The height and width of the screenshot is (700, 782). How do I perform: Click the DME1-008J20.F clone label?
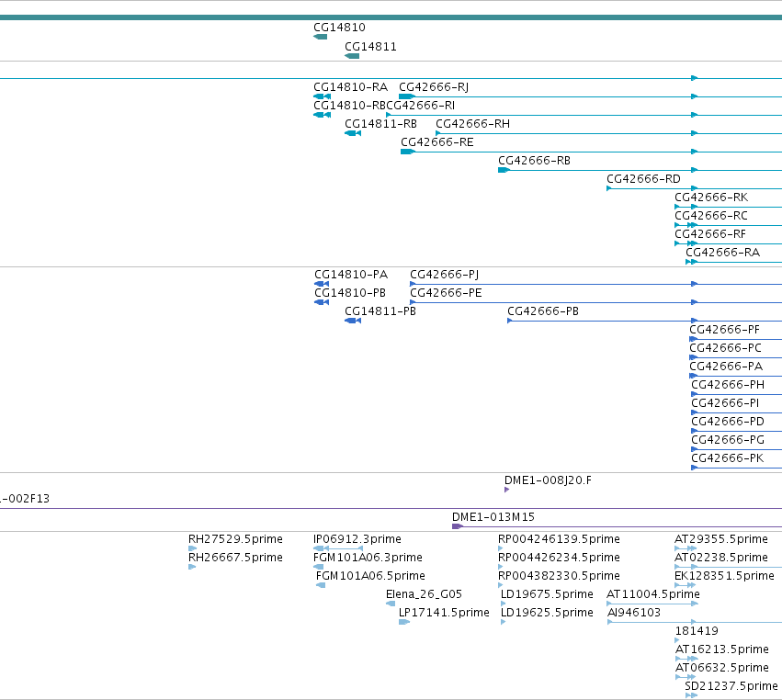548,480
